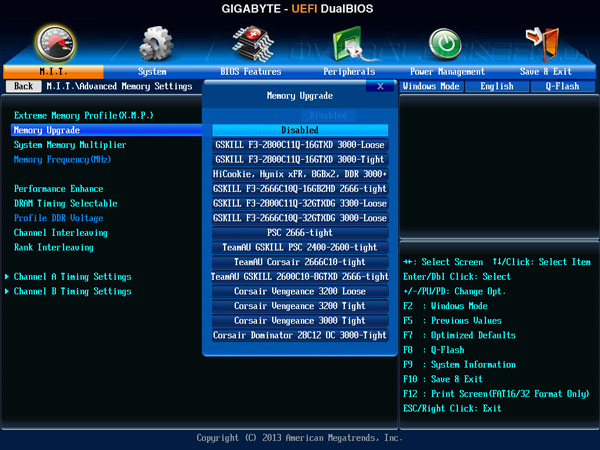Click the F9 System Information help entry
This screenshot has width=600, height=450.
459,365
